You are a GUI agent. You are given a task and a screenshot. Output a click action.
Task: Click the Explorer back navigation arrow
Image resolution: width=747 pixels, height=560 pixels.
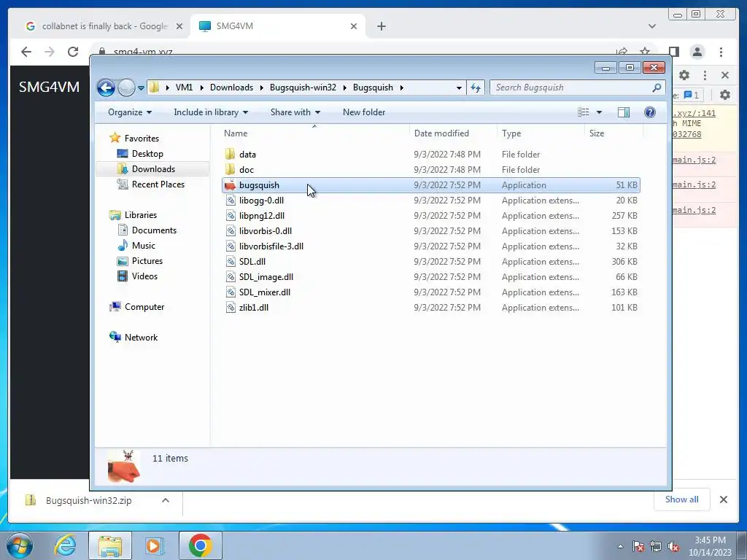[x=106, y=87]
